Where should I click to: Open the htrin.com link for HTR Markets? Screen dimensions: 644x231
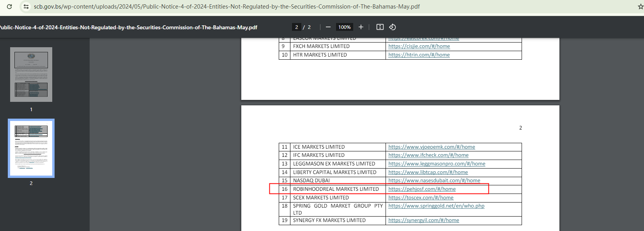(x=419, y=55)
